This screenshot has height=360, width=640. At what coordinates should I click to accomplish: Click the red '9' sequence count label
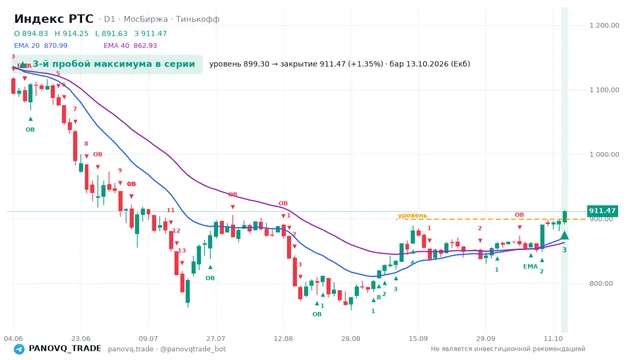point(120,171)
